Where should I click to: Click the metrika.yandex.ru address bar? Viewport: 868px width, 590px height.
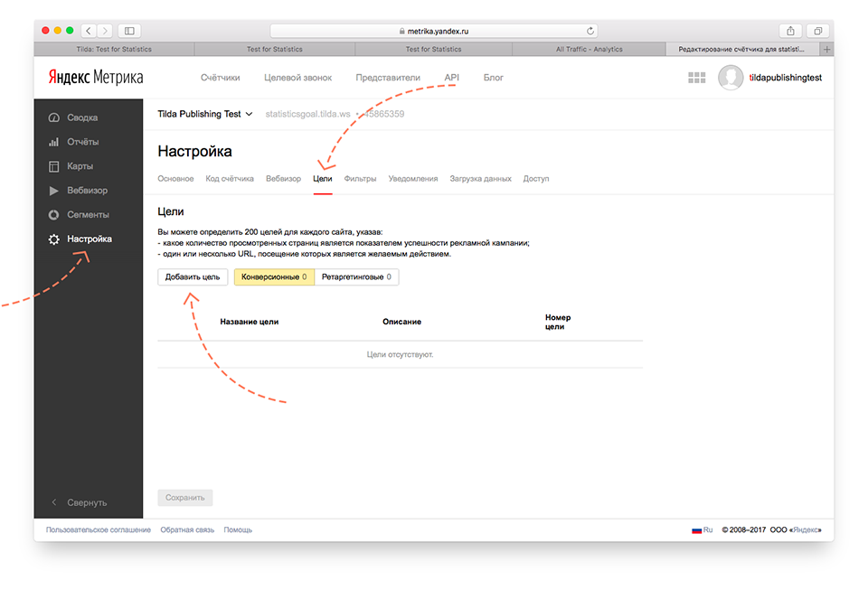coord(434,31)
